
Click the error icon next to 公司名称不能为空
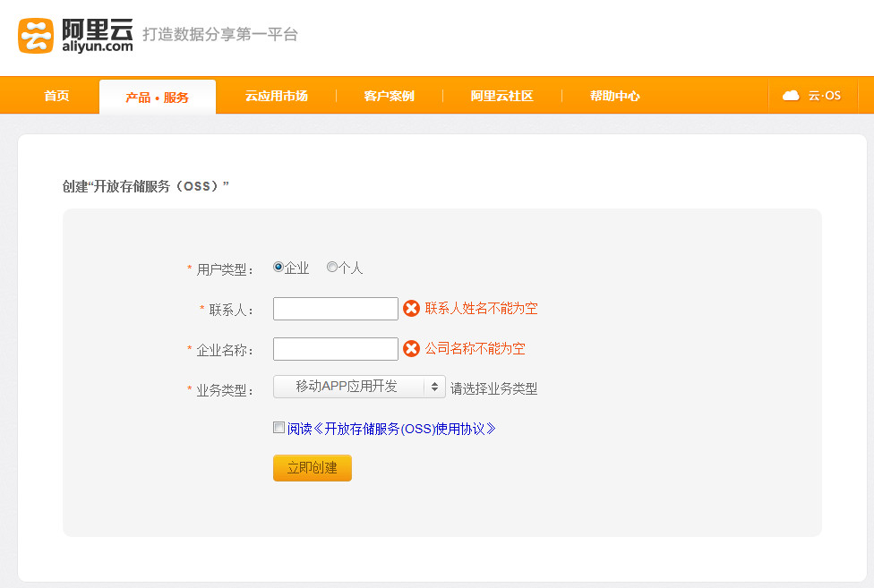click(411, 348)
